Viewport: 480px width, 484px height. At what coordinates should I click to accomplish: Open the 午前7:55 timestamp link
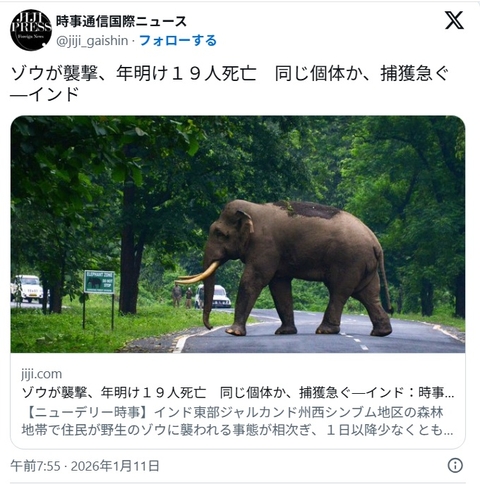35,466
